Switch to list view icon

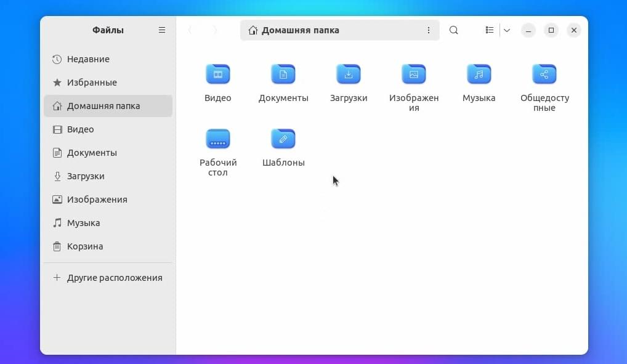pos(490,30)
